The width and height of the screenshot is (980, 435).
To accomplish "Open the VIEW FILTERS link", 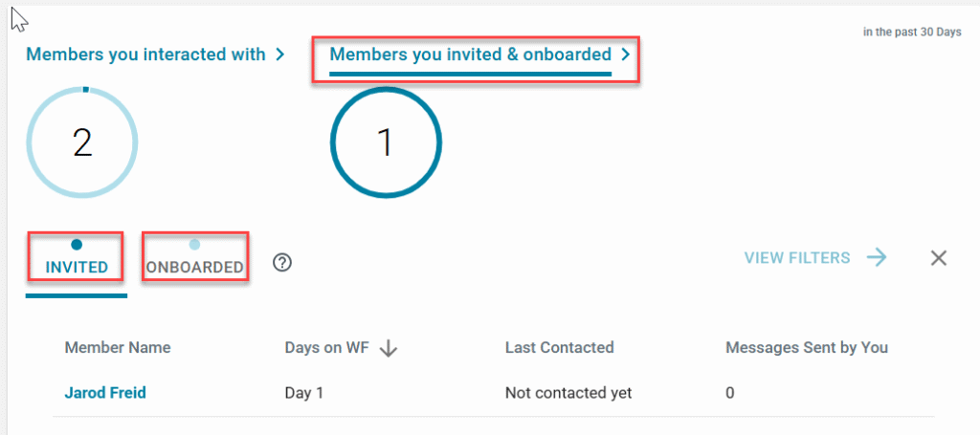I will point(797,257).
